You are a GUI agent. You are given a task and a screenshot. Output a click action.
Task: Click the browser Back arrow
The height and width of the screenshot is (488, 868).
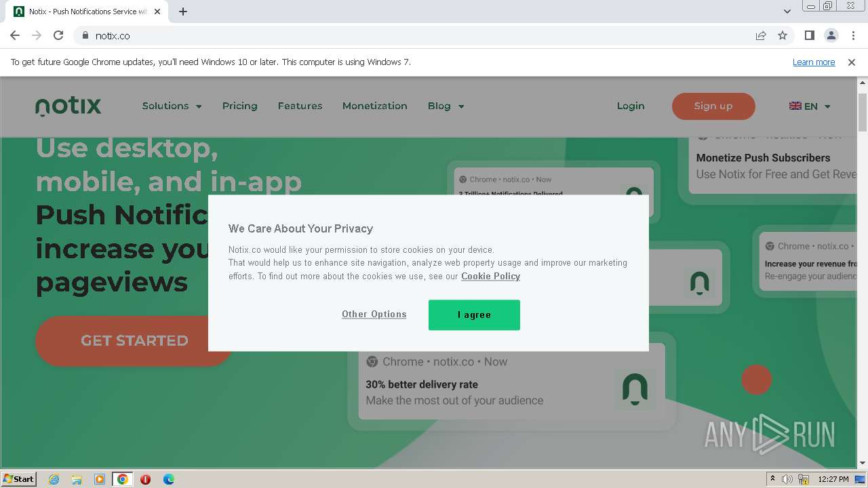15,35
